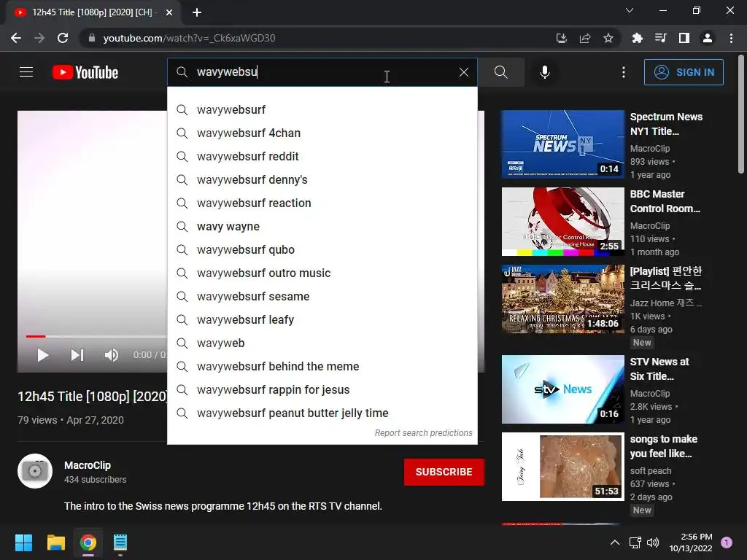This screenshot has height=560, width=747.
Task: Choose suggestion 'wavy wayne'
Action: pos(322,227)
